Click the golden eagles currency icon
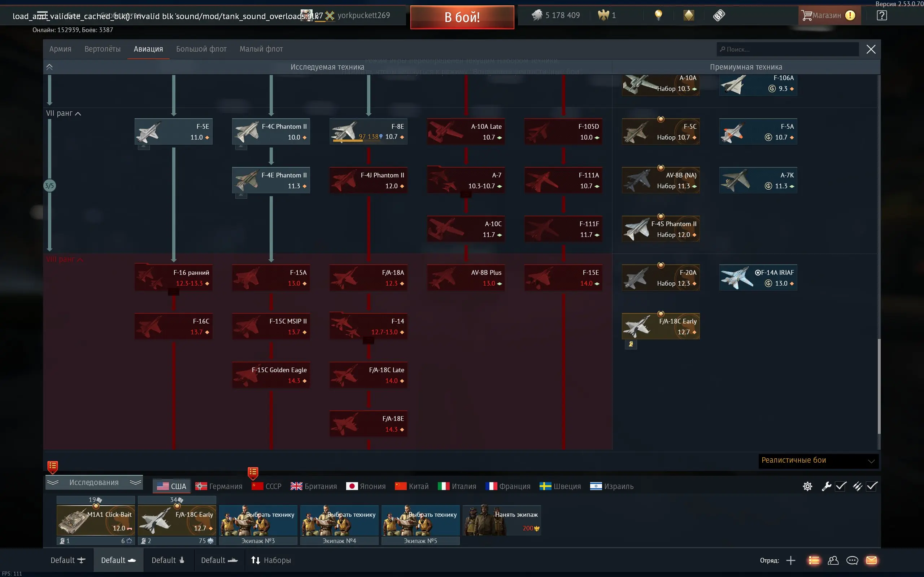 pos(603,15)
